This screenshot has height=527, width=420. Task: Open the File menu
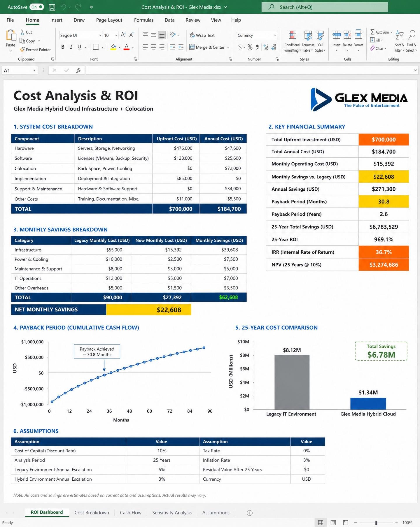pyautogui.click(x=10, y=20)
